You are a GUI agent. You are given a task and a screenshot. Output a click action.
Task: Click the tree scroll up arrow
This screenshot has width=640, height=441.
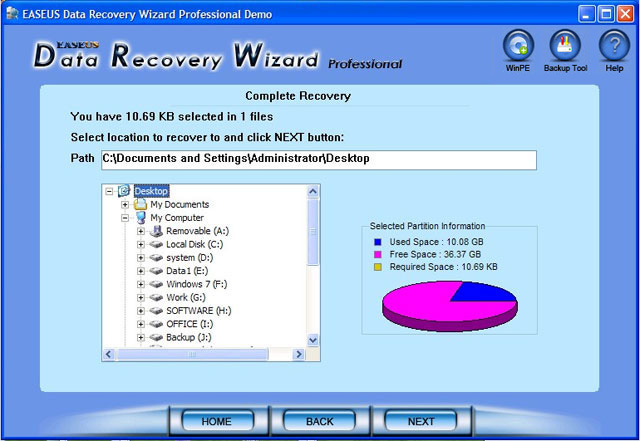[x=313, y=191]
